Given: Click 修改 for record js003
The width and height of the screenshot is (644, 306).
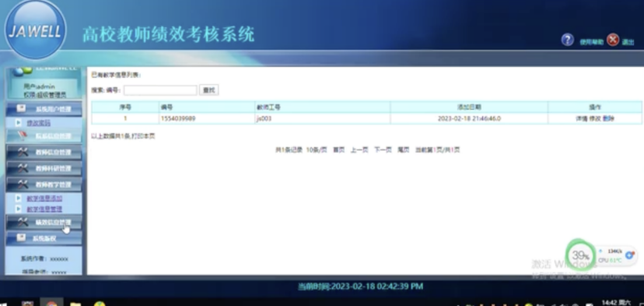Looking at the screenshot, I should 595,118.
